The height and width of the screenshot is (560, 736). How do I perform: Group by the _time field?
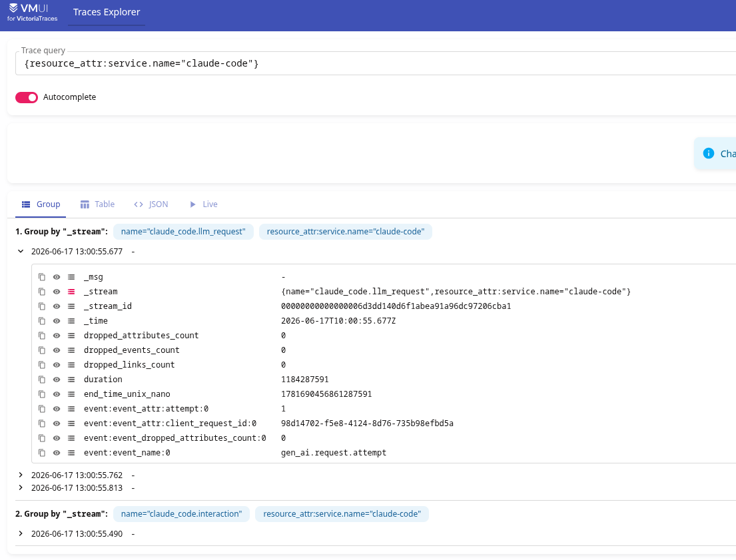coord(71,320)
